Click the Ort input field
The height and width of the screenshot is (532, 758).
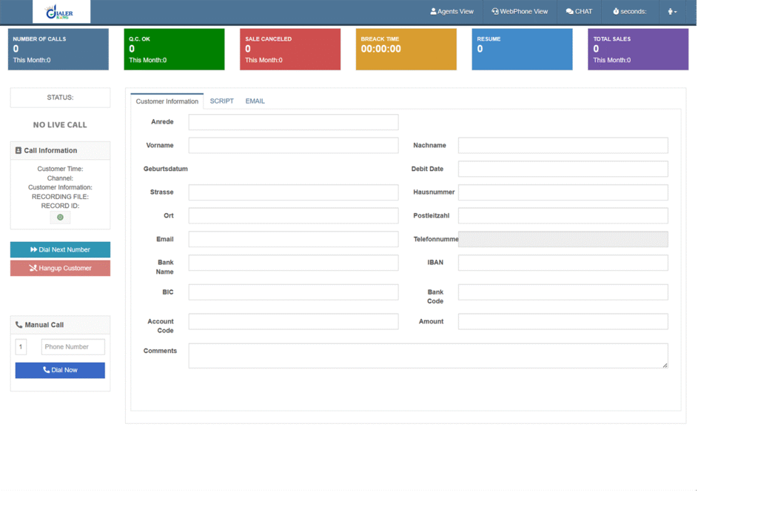293,216
